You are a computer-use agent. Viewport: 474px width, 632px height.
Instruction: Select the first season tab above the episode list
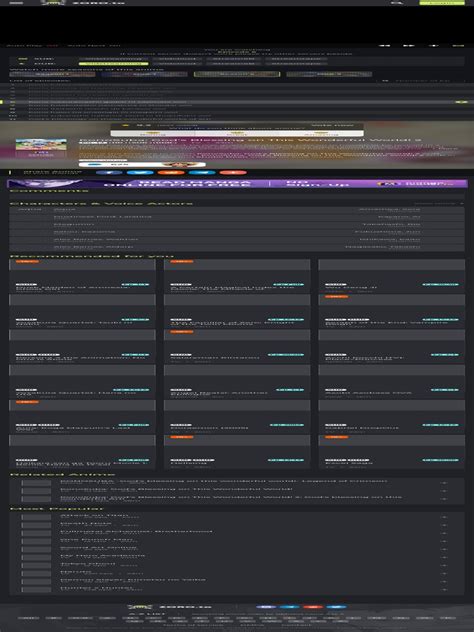[52, 74]
